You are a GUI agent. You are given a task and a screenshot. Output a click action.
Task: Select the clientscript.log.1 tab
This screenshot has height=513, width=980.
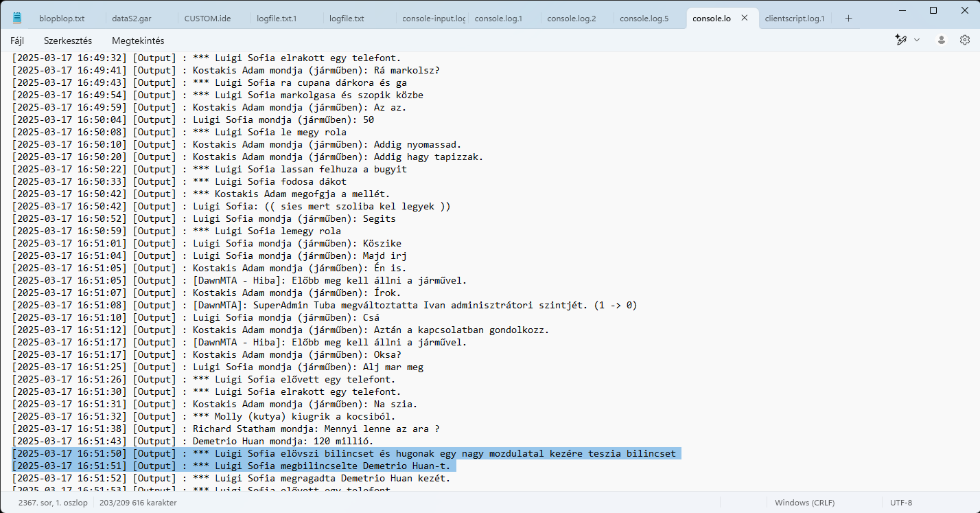[793, 19]
